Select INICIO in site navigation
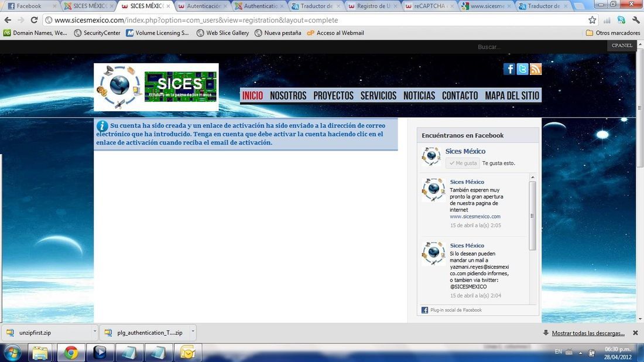Viewport: 644px width, 362px height. pos(252,95)
